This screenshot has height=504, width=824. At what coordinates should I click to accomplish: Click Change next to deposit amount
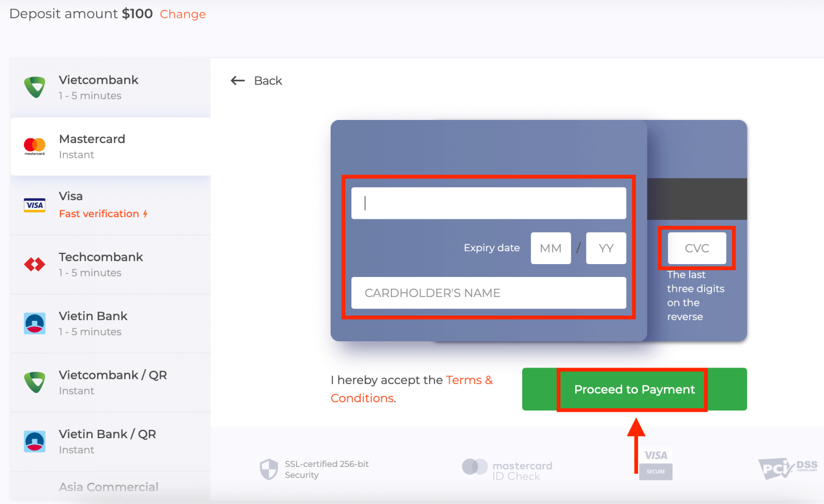pyautogui.click(x=183, y=14)
